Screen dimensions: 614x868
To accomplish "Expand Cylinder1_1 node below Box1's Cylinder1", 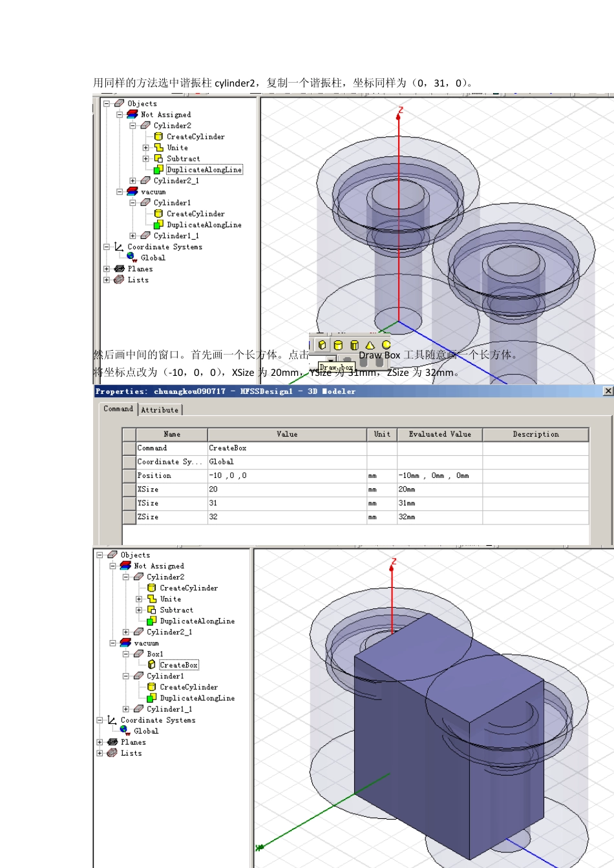I will 126,708.
